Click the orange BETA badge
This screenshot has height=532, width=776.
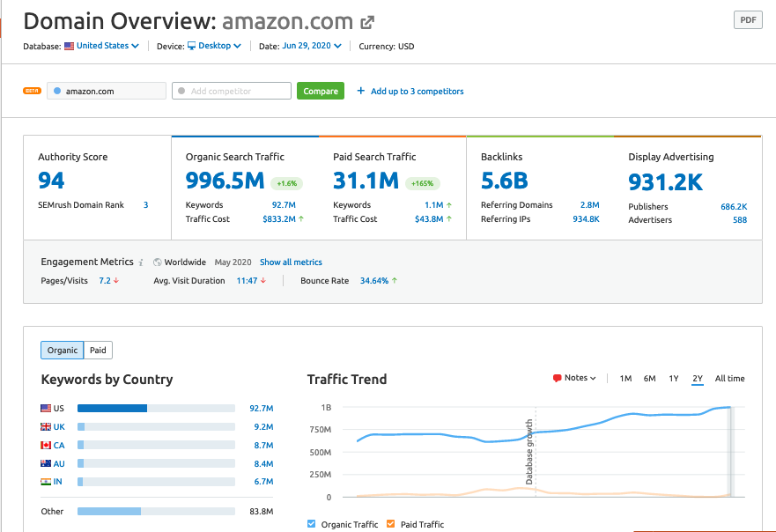(33, 91)
